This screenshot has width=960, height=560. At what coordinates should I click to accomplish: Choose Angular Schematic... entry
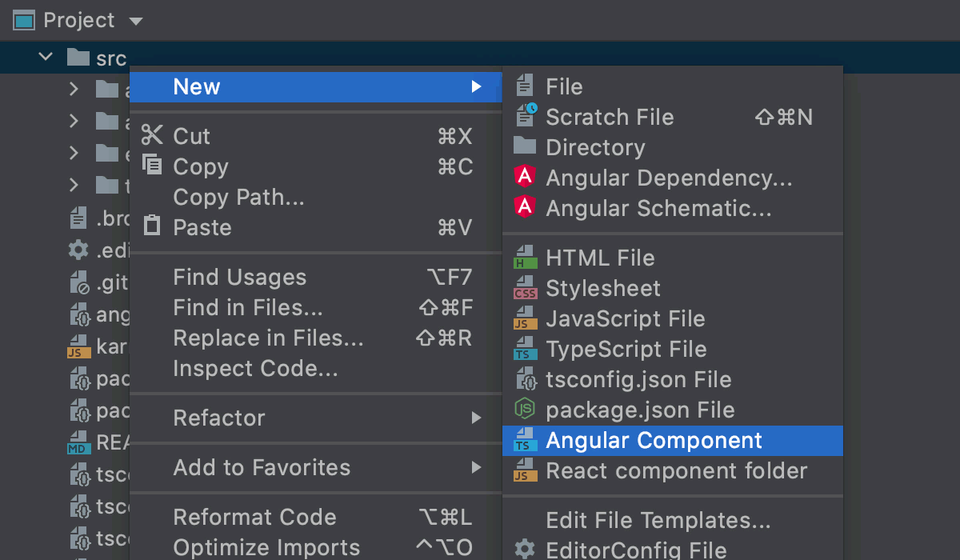coord(673,208)
